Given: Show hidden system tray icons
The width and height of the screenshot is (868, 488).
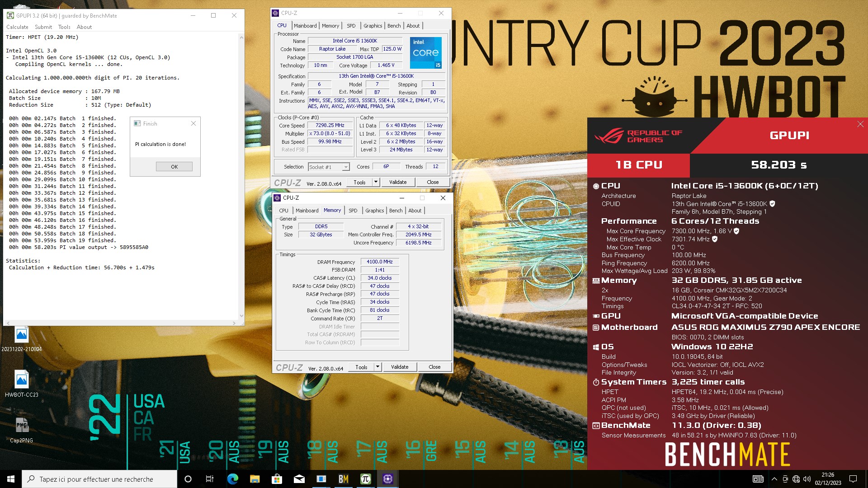Looking at the screenshot, I should coord(774,479).
